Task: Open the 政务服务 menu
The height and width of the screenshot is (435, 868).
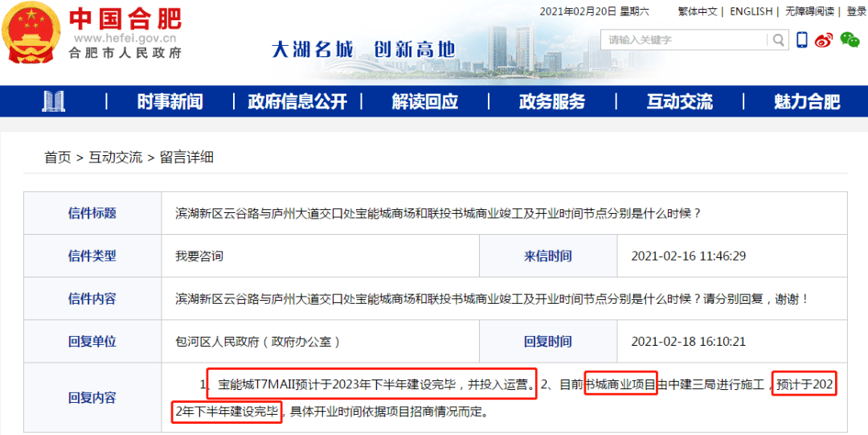Action: click(552, 101)
